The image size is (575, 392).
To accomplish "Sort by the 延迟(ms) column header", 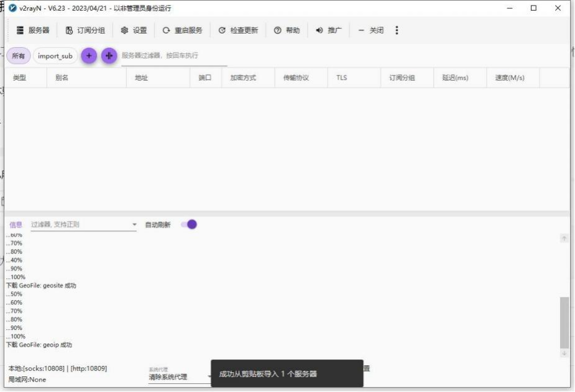I will pos(460,78).
